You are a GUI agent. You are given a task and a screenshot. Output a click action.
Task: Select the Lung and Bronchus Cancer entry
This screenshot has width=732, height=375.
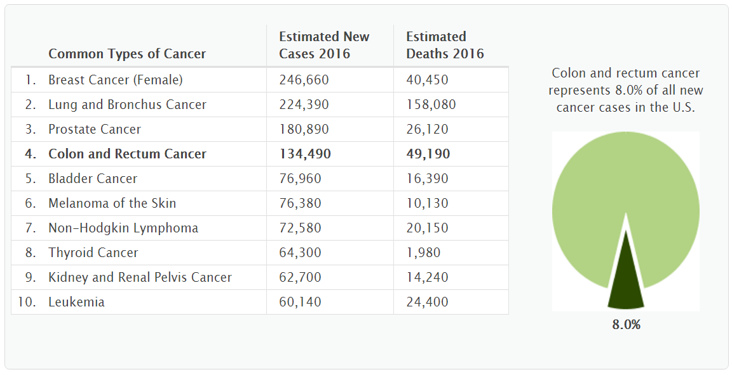[127, 104]
